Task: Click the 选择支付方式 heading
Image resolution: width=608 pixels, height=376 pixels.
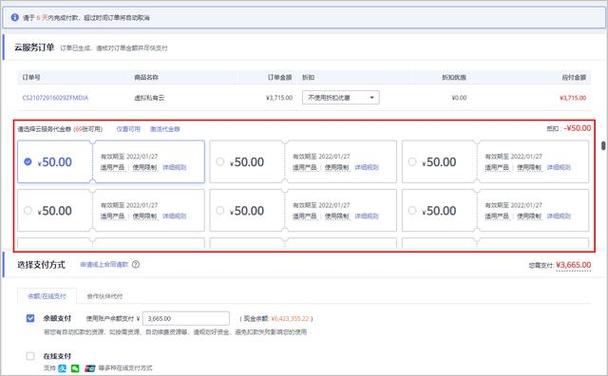Action: click(x=41, y=265)
